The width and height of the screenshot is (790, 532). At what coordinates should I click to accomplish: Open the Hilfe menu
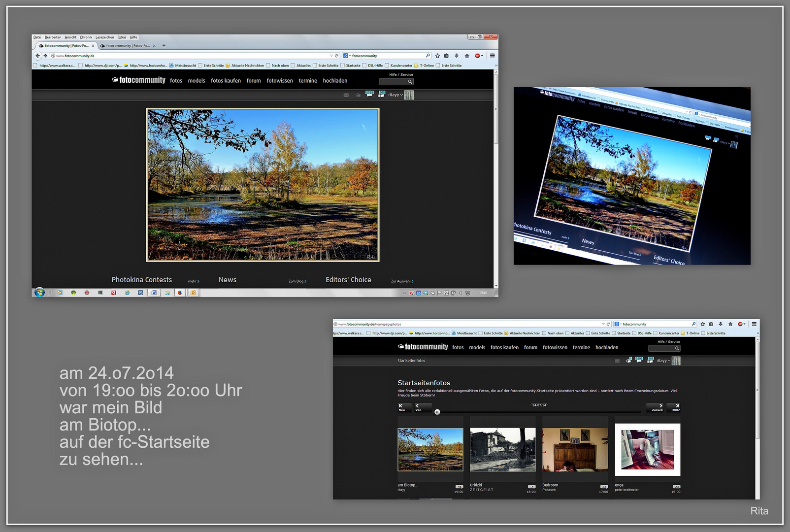point(133,37)
